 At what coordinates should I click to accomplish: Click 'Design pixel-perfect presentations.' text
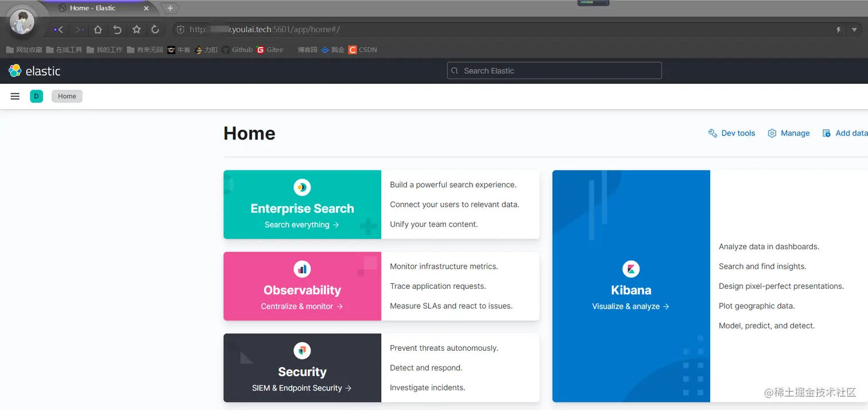coord(781,286)
